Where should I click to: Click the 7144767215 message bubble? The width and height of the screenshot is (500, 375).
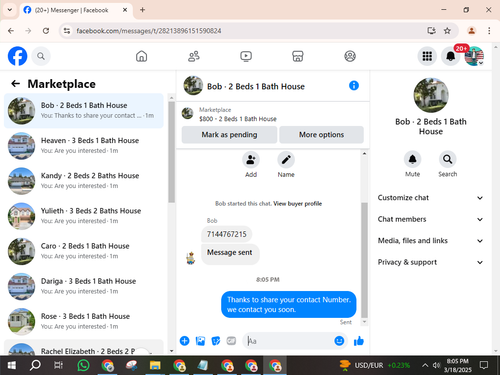pos(227,234)
